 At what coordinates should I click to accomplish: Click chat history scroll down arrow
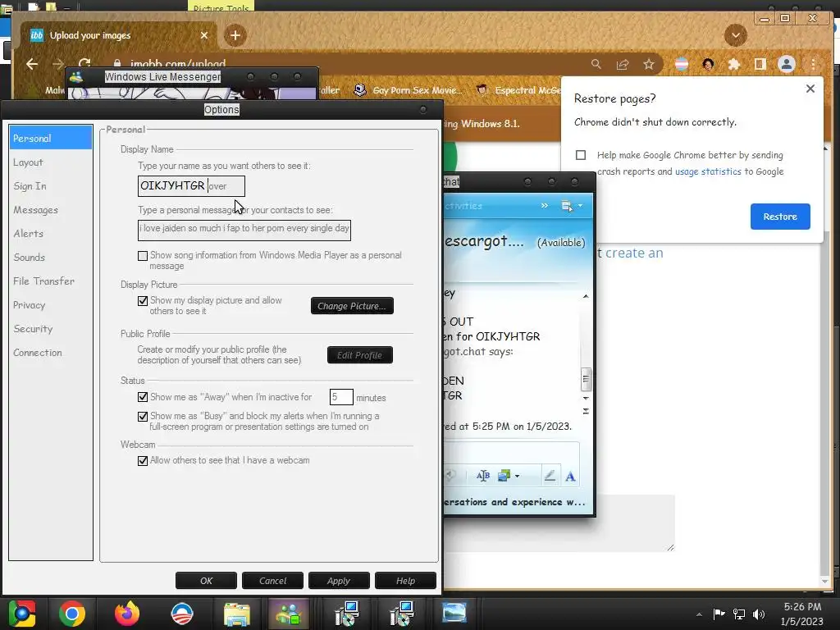(x=586, y=398)
